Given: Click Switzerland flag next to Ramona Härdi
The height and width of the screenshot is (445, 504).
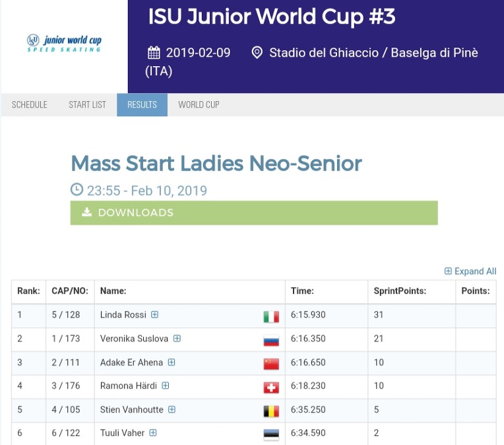Looking at the screenshot, I should [270, 388].
